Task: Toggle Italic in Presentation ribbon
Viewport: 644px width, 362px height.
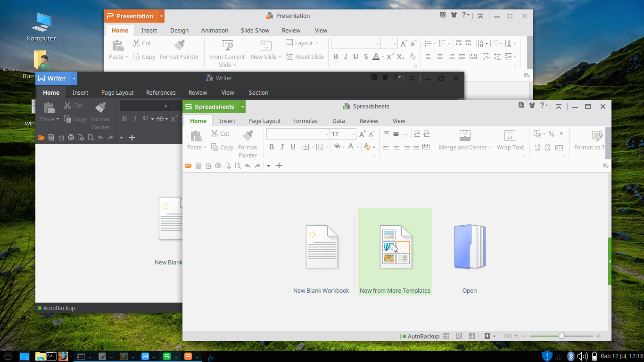Action: click(x=346, y=57)
